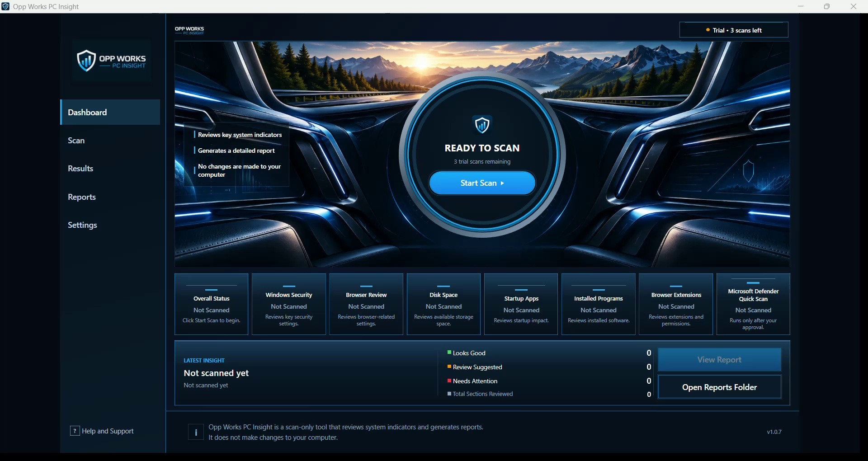Click the red Needs Attention indicator square

point(449,381)
